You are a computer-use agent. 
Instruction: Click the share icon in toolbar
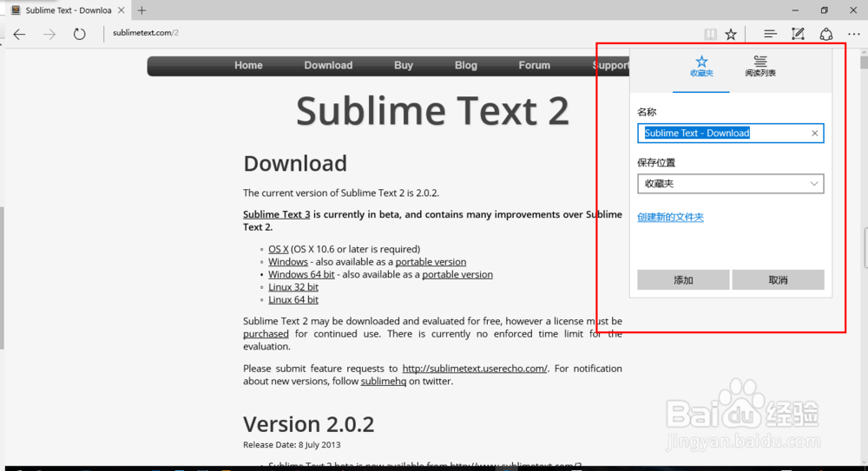click(x=826, y=35)
